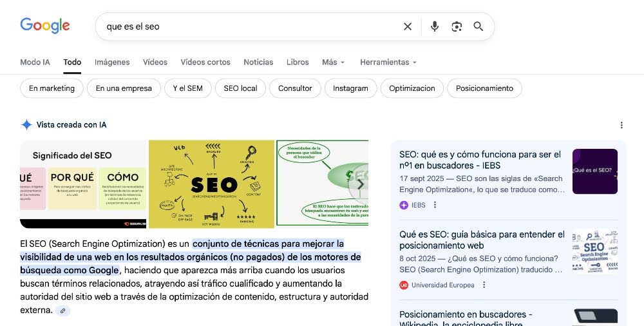
Task: Click the IEBS source name text
Action: pos(418,205)
